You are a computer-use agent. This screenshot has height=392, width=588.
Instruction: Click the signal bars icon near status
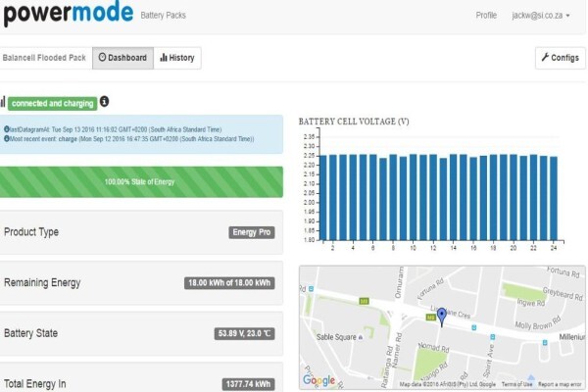pos(3,102)
